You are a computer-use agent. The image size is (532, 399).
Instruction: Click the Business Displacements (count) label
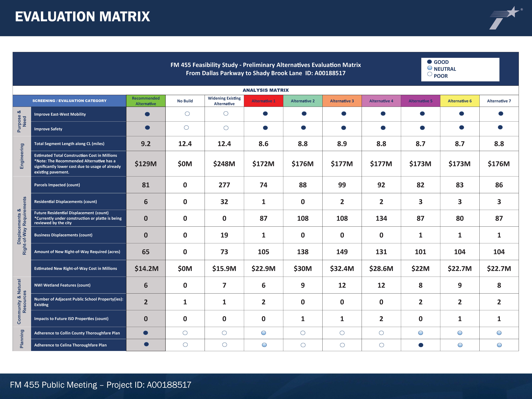pos(63,235)
